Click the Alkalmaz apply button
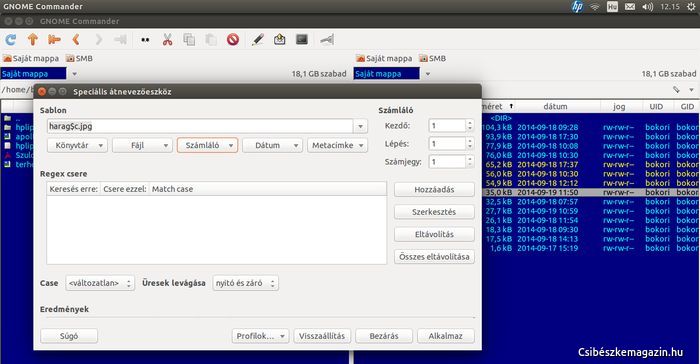 point(446,336)
